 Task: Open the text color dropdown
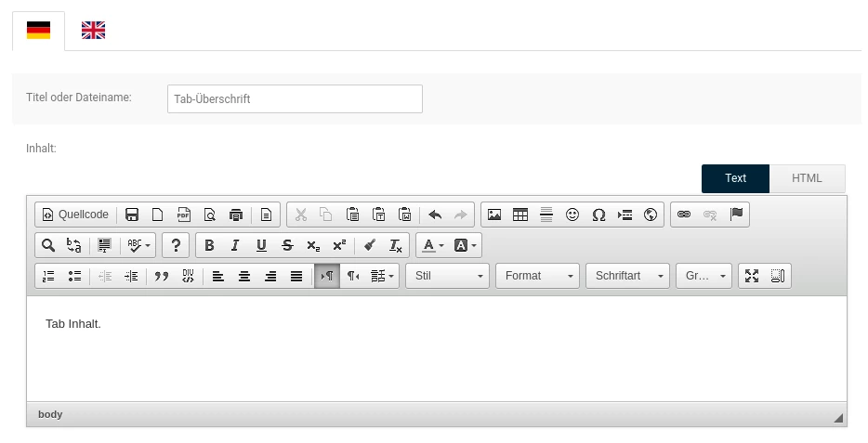[433, 245]
